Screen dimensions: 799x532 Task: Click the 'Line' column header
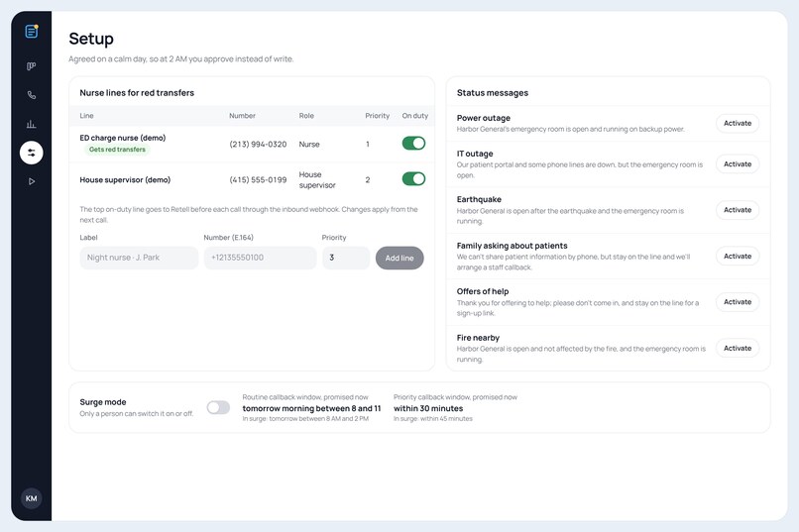coord(86,116)
